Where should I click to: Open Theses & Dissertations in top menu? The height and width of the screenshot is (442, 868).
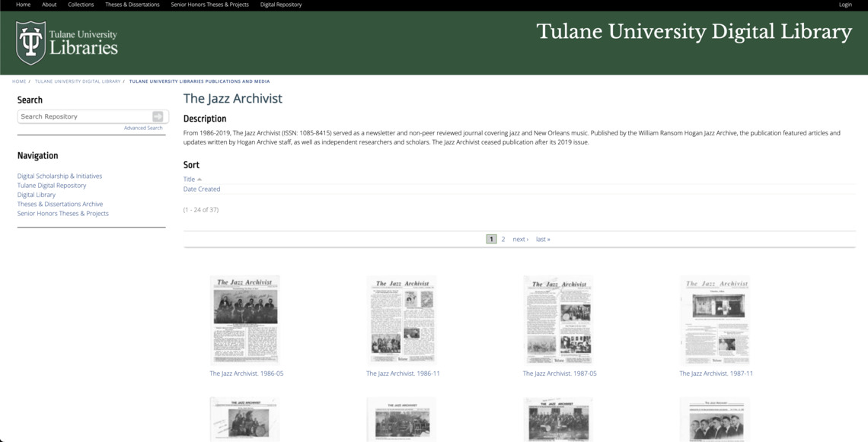tap(132, 5)
